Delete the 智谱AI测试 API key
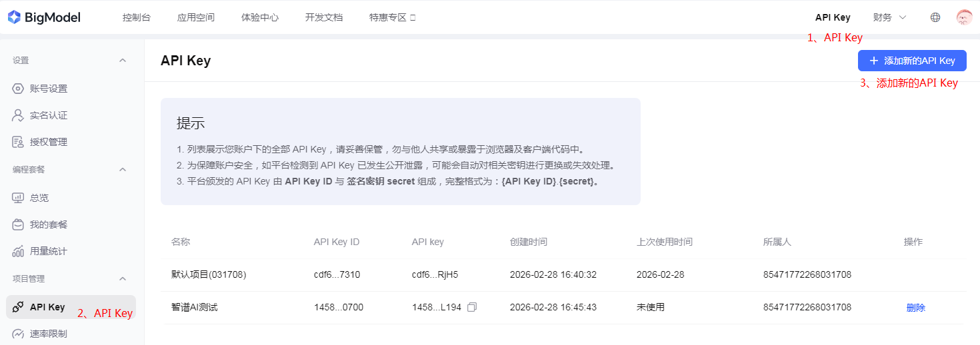 (915, 308)
